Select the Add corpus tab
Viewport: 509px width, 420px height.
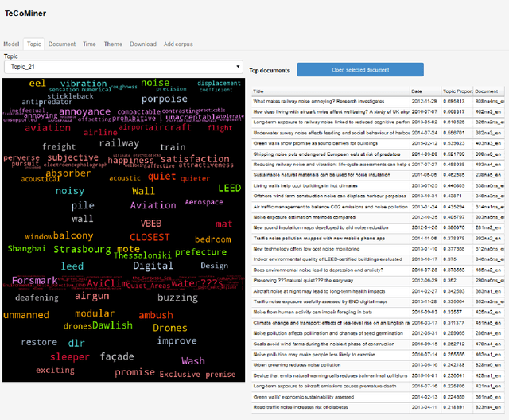point(177,45)
